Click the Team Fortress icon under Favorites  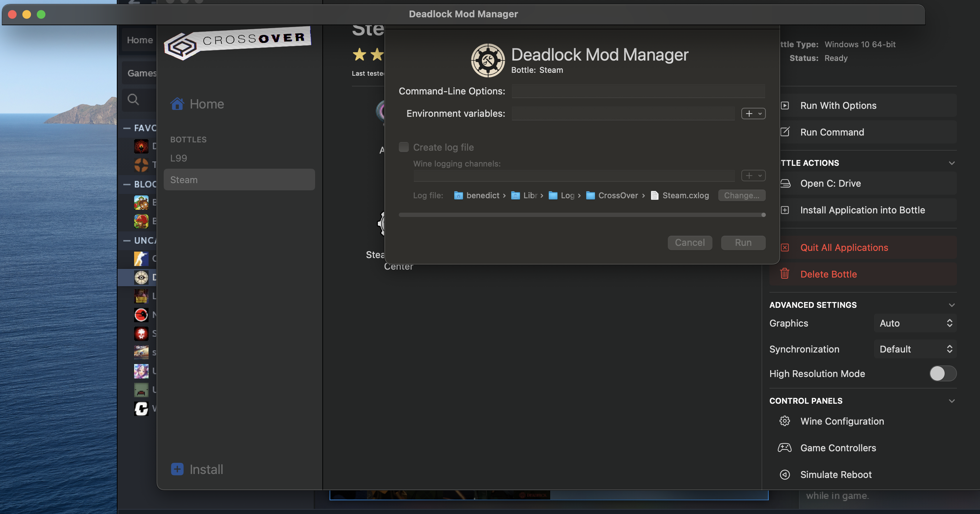tap(142, 165)
